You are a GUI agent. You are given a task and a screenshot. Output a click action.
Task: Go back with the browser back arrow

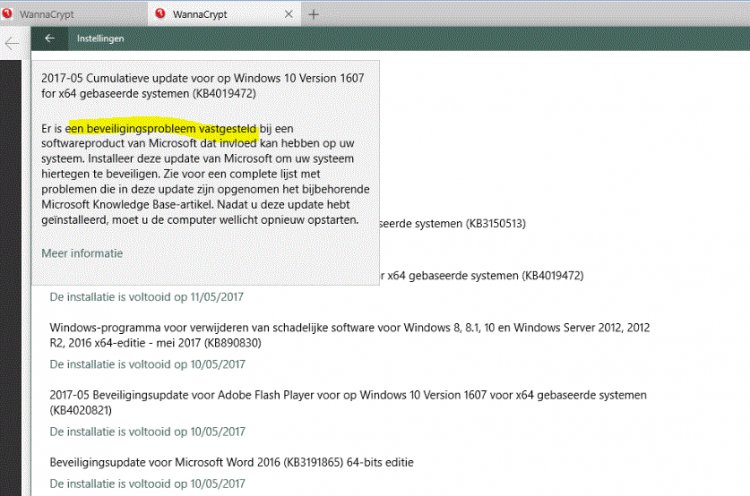[11, 44]
